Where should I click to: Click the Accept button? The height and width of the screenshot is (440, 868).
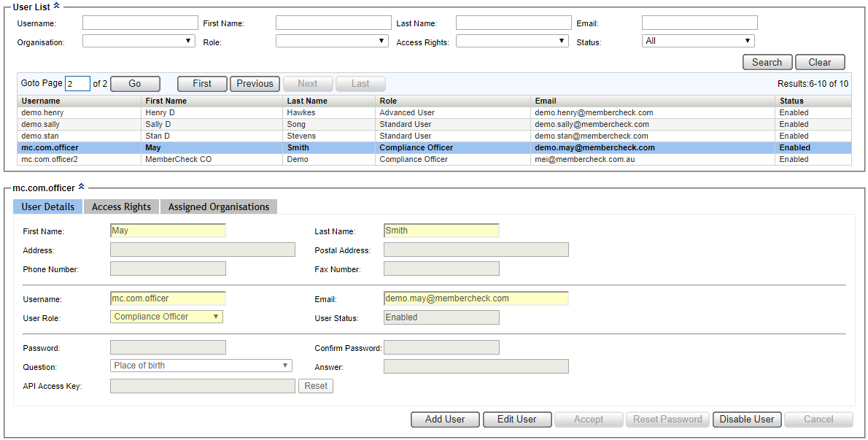point(589,420)
